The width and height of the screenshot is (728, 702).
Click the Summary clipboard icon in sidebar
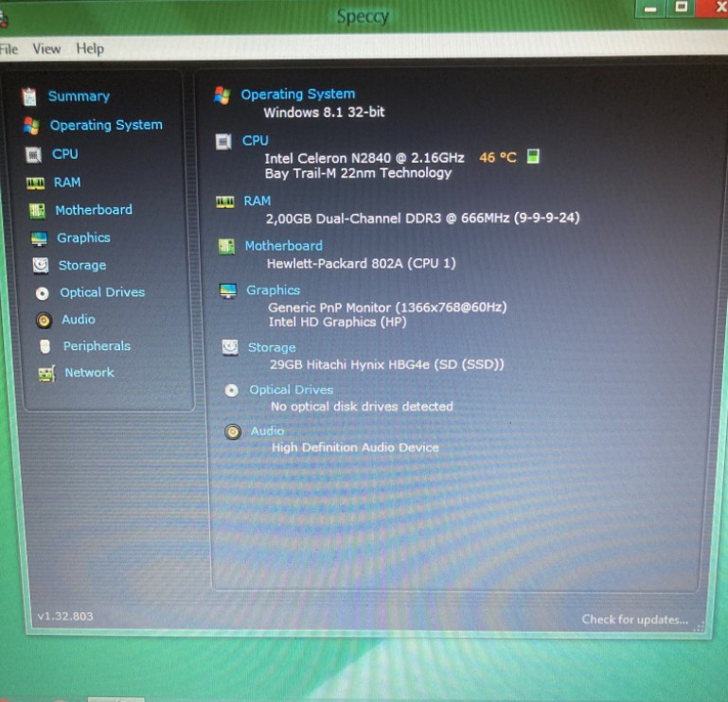[29, 97]
